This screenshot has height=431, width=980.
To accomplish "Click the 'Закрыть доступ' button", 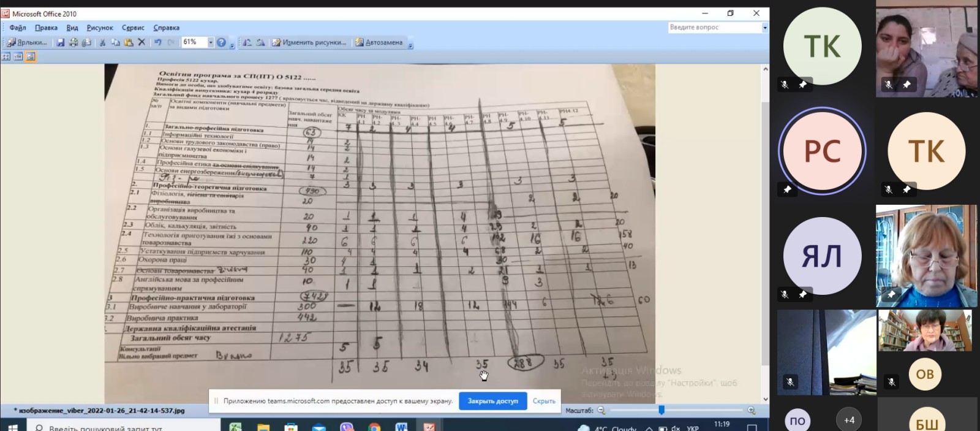I will pos(492,401).
